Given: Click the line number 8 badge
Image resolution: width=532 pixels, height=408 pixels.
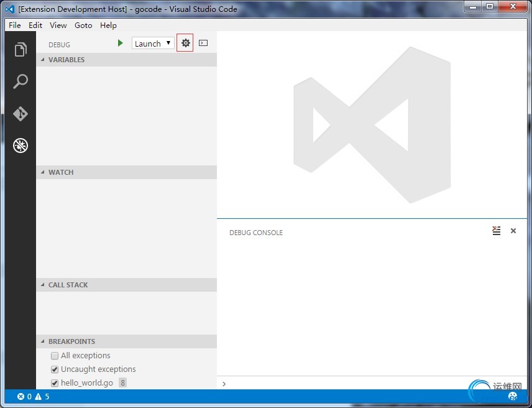Looking at the screenshot, I should [122, 383].
